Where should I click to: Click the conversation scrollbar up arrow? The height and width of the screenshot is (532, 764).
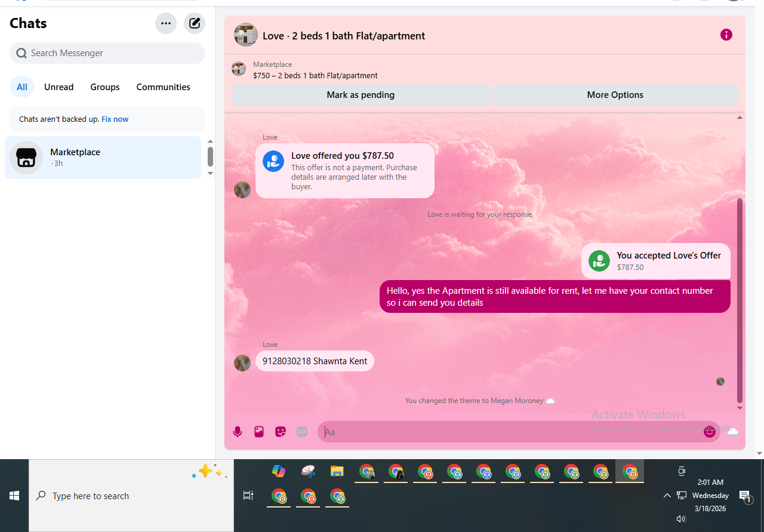pyautogui.click(x=740, y=118)
